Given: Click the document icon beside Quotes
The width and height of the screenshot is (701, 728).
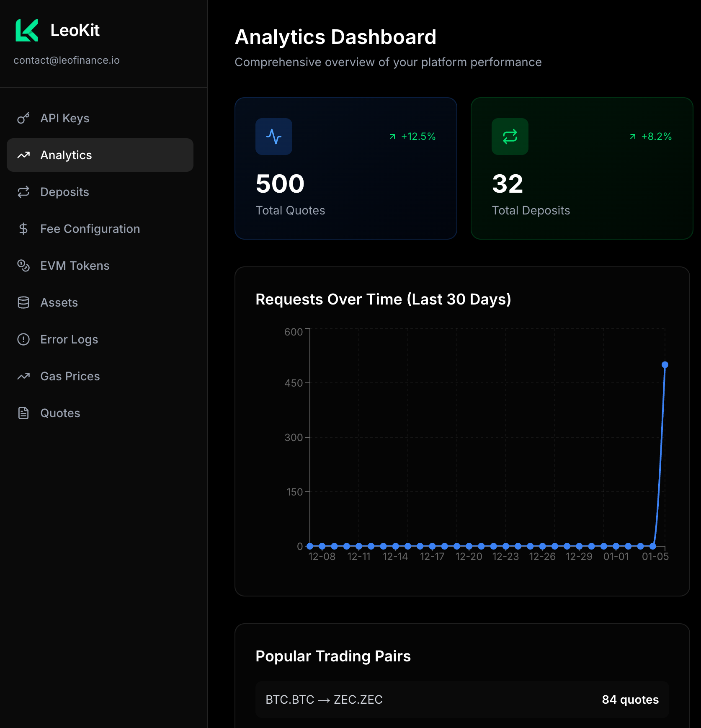Looking at the screenshot, I should click(23, 413).
